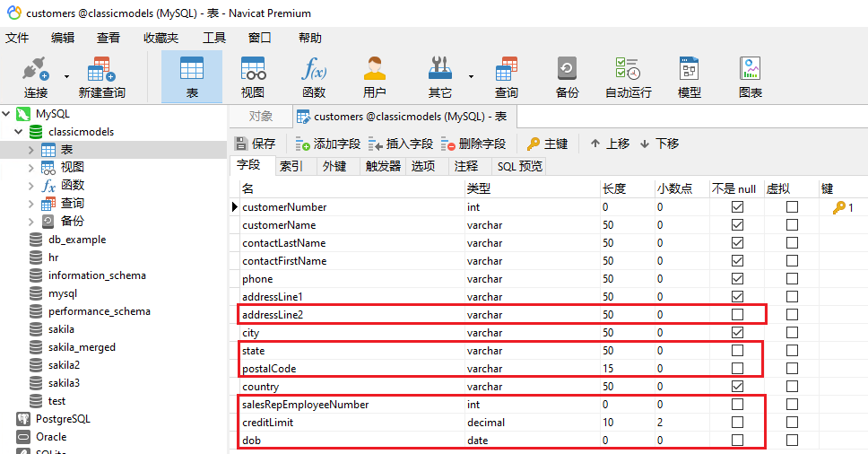Collapse the MySQL connection node
The image size is (868, 454).
tap(6, 113)
